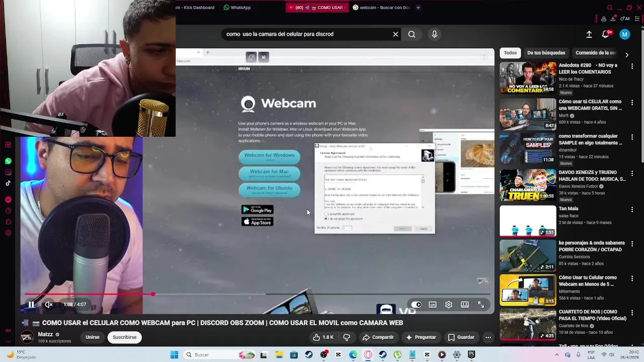Open options for como transformar cualquier SAMPLE video
644x362 pixels.
(632, 137)
